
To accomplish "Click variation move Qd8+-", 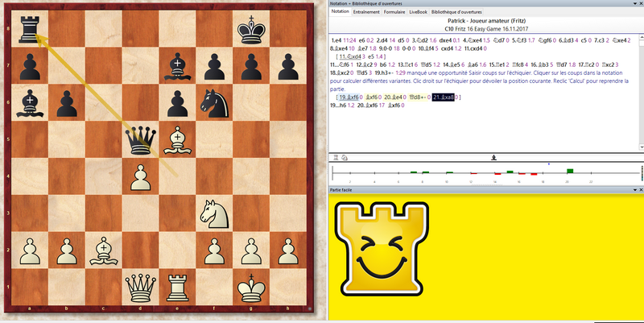I will click(419, 97).
